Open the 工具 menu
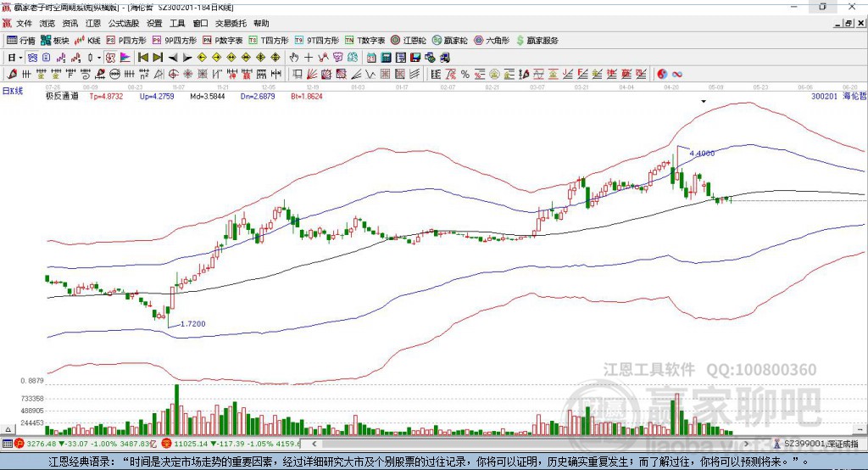The image size is (868, 470). pos(177,23)
